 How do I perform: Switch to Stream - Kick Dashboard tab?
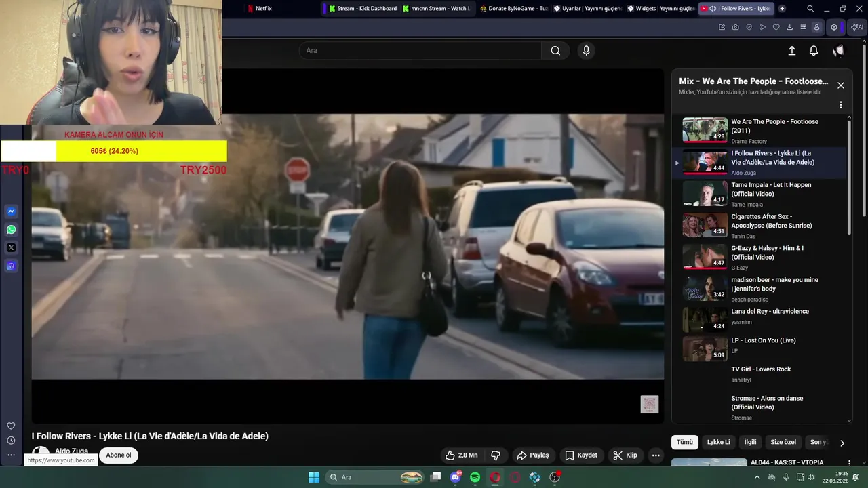click(x=363, y=9)
